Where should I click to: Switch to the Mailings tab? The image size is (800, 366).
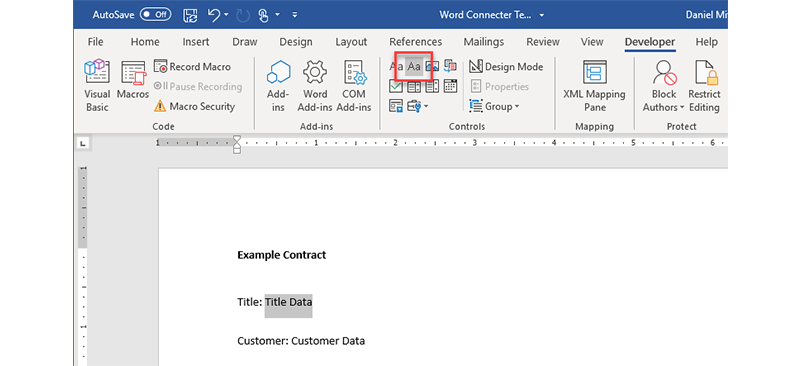[x=484, y=42]
